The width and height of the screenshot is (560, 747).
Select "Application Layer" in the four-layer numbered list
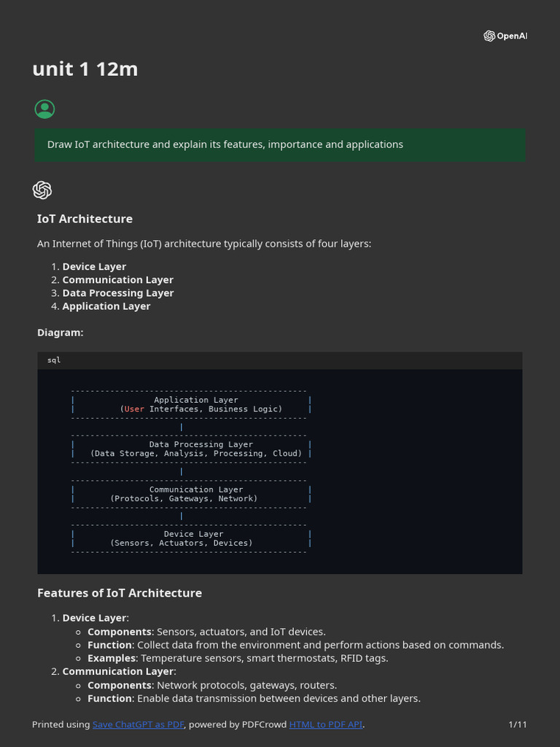coord(106,306)
